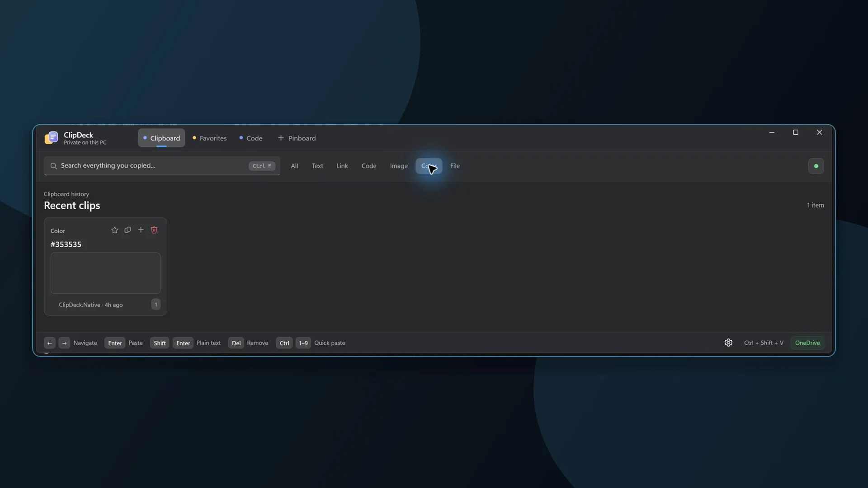Open the Favorites tab
Viewport: 868px width, 488px height.
coord(210,138)
